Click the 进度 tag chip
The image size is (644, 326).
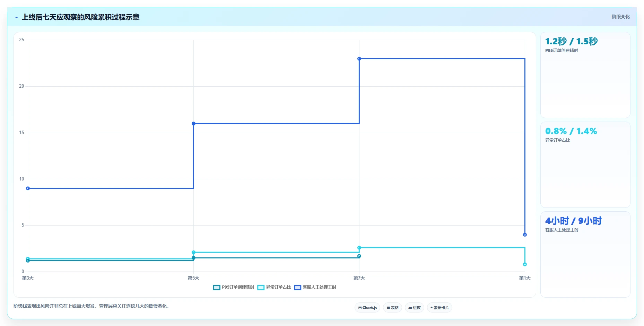[415, 308]
